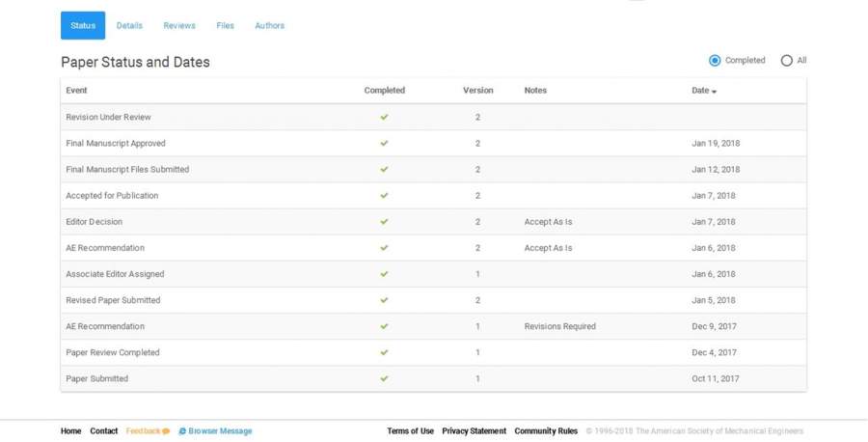The image size is (868, 442).
Task: Click the checkmark for Final Manuscript Approved
Action: click(384, 143)
